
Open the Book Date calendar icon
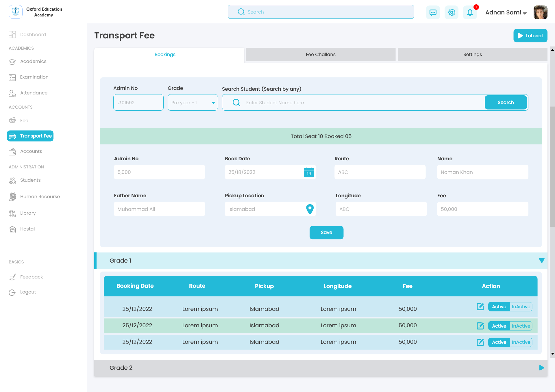[309, 172]
